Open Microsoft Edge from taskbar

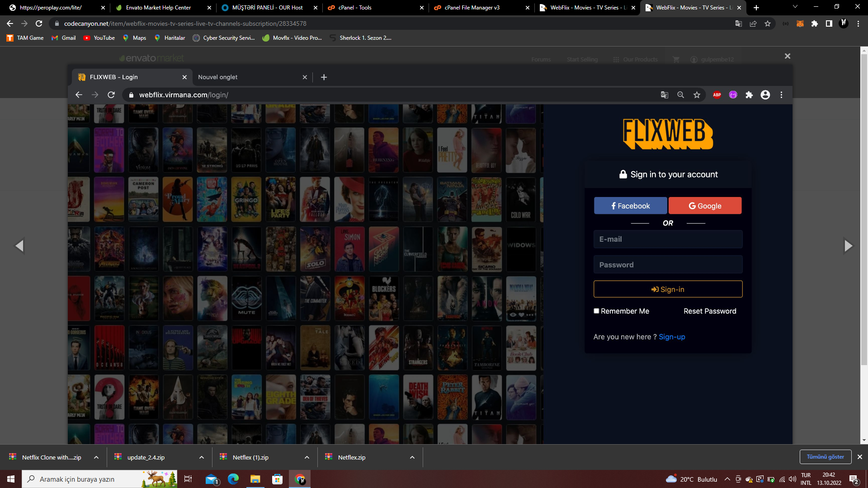tap(233, 479)
